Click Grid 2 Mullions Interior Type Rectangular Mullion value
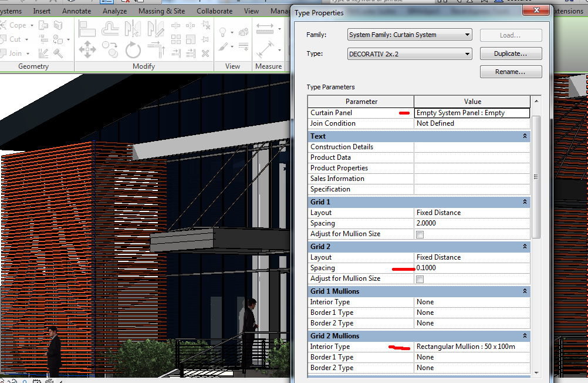 click(472, 347)
